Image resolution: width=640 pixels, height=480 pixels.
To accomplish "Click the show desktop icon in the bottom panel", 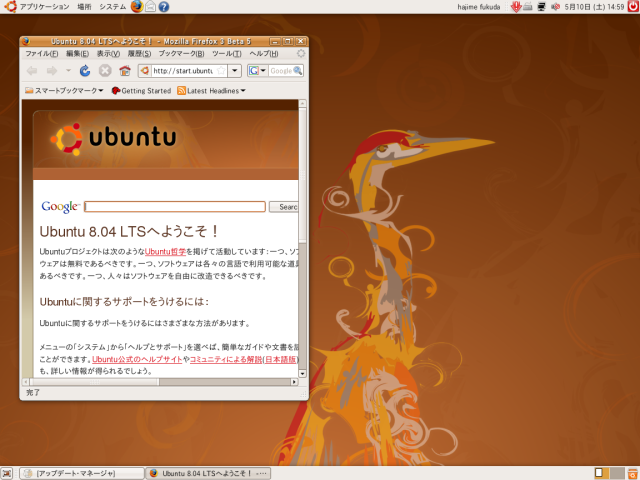I will click(x=7, y=473).
